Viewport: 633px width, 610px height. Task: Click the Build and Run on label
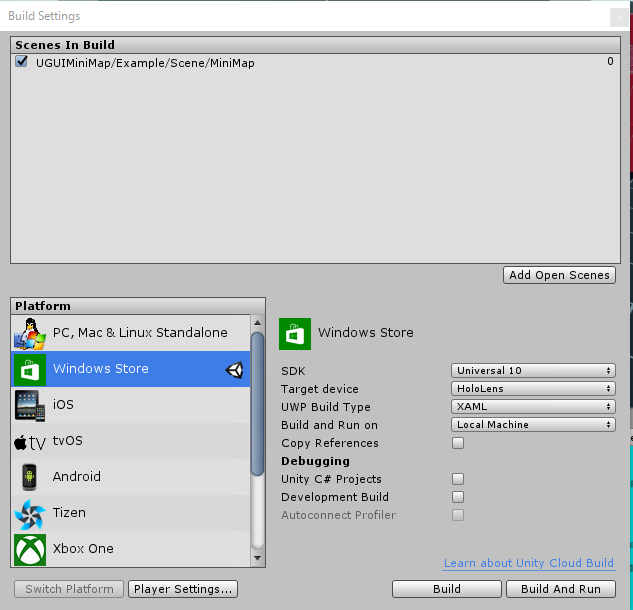tap(329, 425)
